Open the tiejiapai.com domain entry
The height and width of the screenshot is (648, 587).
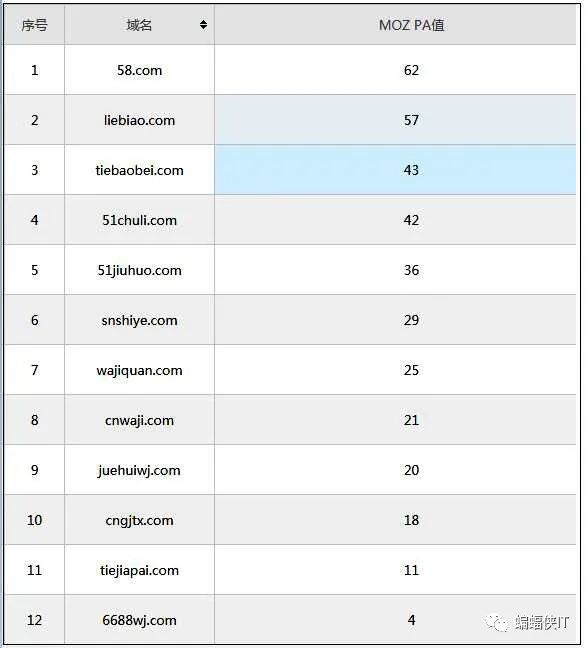tap(139, 570)
